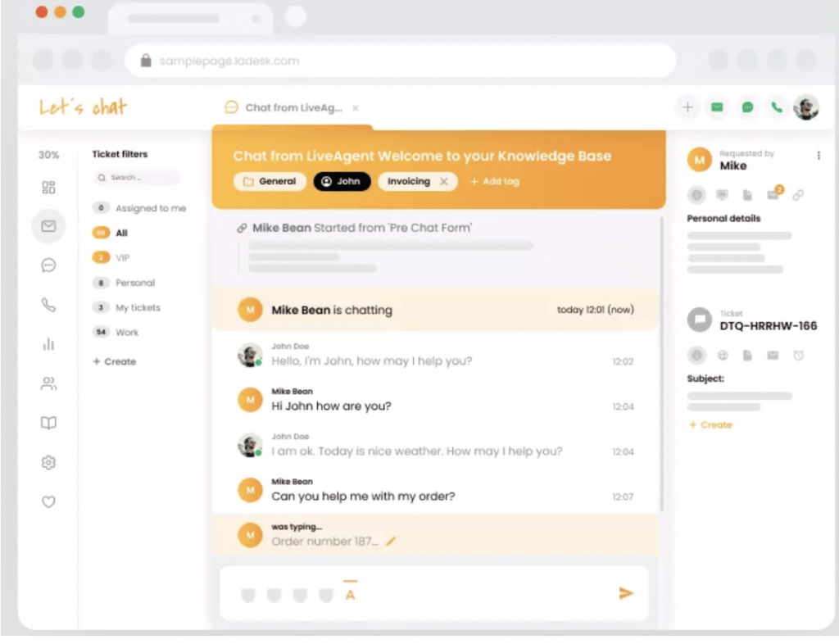
Task: Open the Configuration gear icon in sidebar
Action: tap(48, 462)
